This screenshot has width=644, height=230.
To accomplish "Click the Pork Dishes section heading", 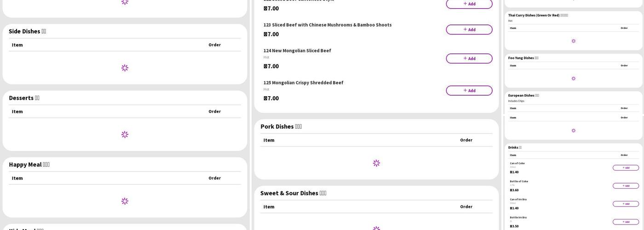I will tap(281, 126).
